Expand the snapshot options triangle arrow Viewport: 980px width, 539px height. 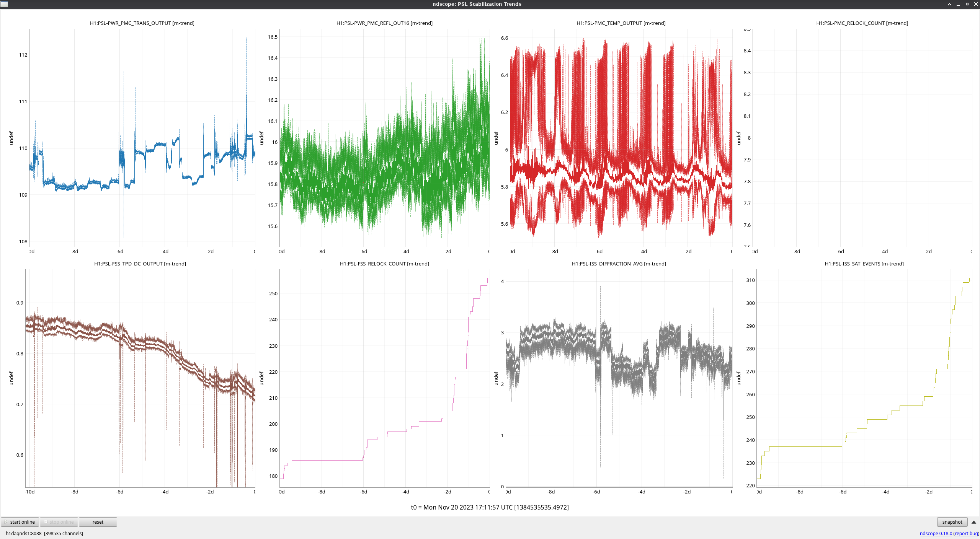974,522
